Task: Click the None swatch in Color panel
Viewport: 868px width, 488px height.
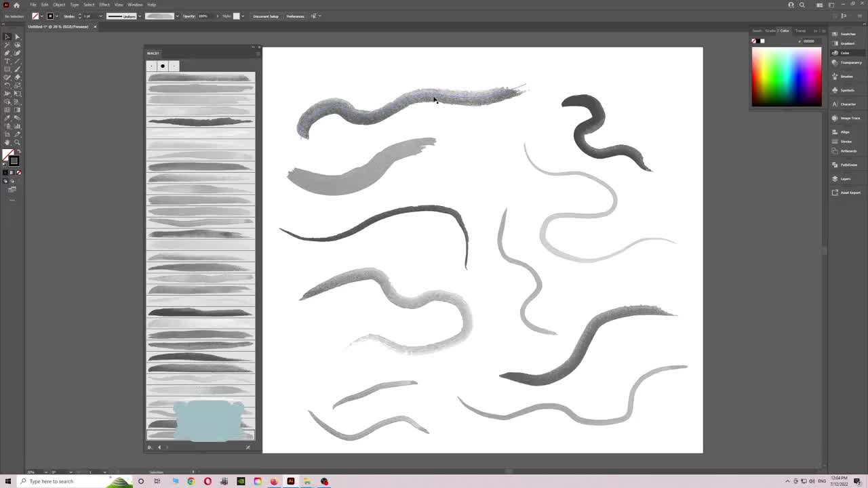Action: (x=753, y=41)
